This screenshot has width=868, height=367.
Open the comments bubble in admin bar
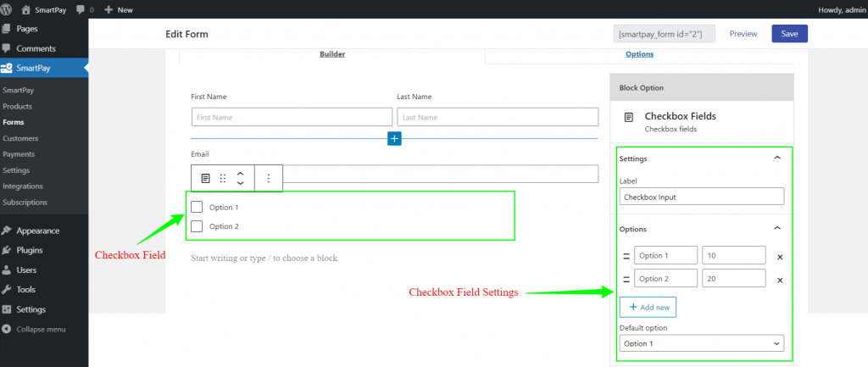[x=85, y=9]
